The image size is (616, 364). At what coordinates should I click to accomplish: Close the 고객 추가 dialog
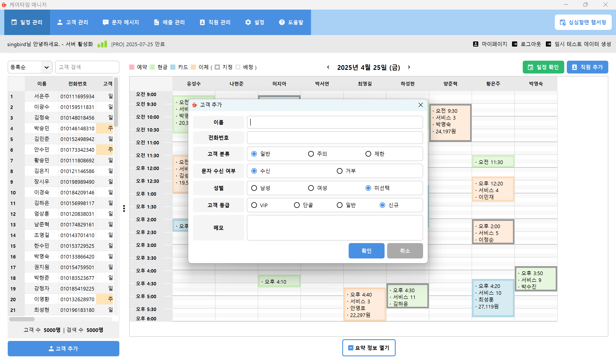[420, 105]
